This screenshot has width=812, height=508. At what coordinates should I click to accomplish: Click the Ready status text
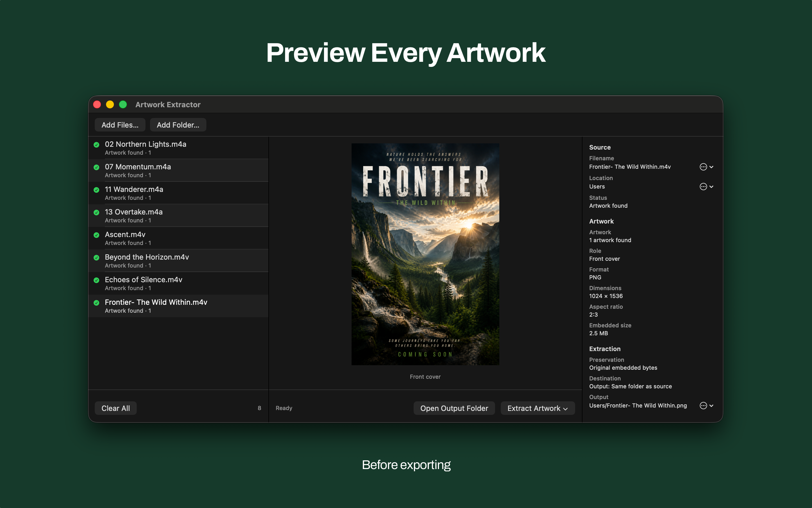[284, 408]
